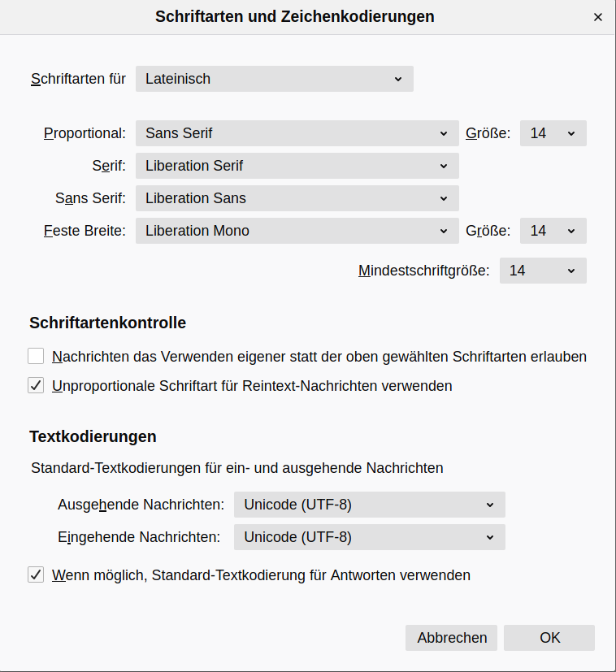Viewport: 616px width, 672px height.
Task: Open Ausgehende Nachrichten encoding dropdown
Action: [x=369, y=505]
